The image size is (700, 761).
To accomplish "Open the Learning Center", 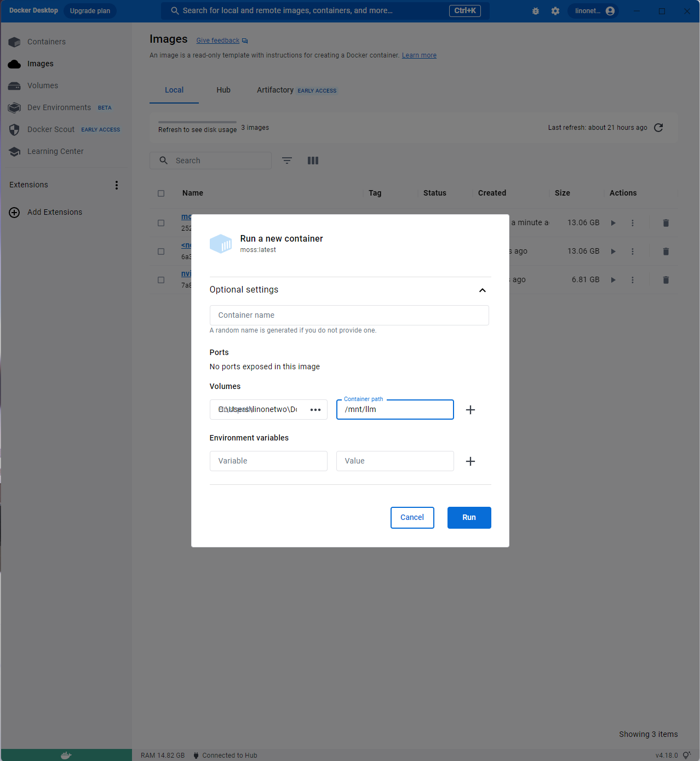I will (55, 151).
